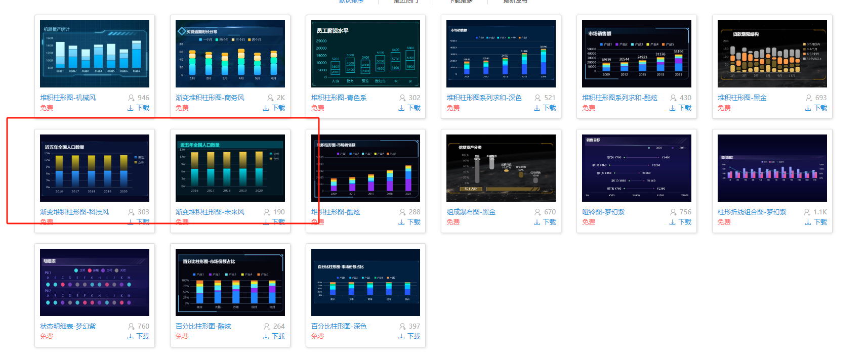Download the 百分比柱形图-酷炫 template
Screen dimensions: 868x361
point(274,336)
